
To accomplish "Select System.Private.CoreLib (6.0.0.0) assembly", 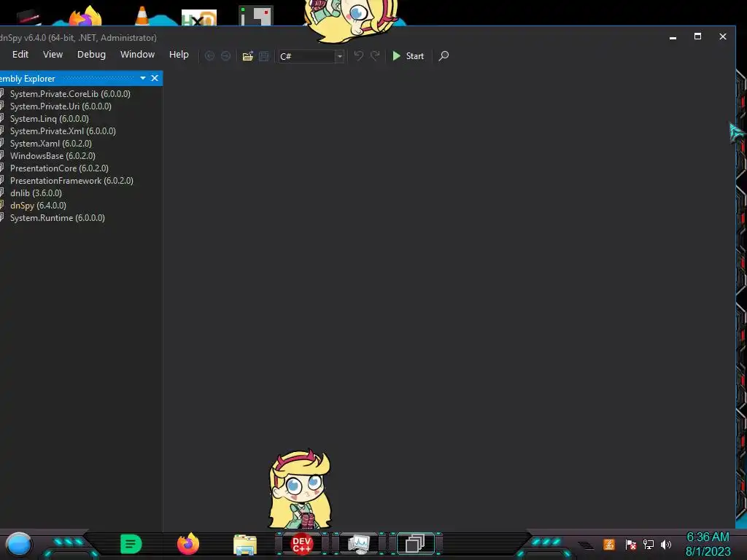I will click(70, 94).
